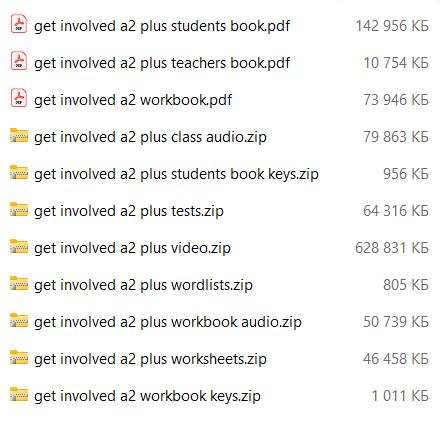Click the PDF icon beside workbook.pdf
445x431 pixels.
point(19,98)
